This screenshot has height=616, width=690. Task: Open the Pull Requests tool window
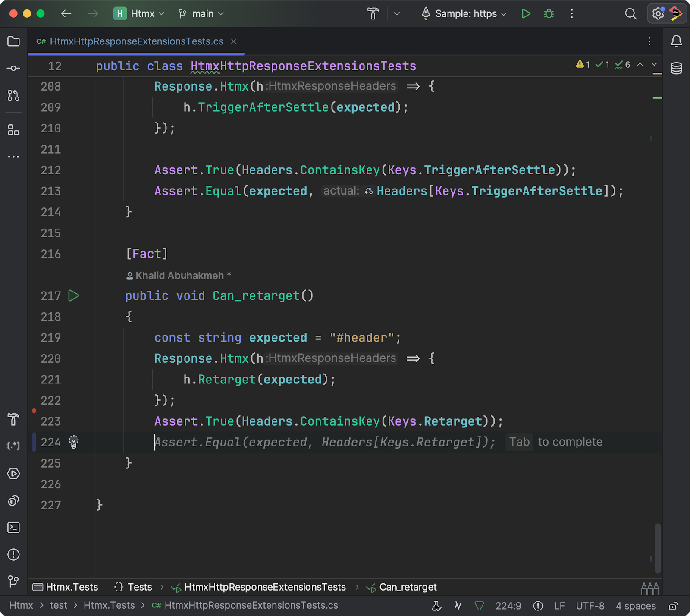coord(13,95)
